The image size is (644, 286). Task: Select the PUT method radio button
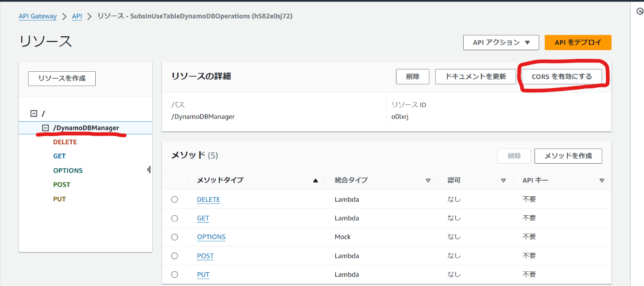tap(174, 275)
